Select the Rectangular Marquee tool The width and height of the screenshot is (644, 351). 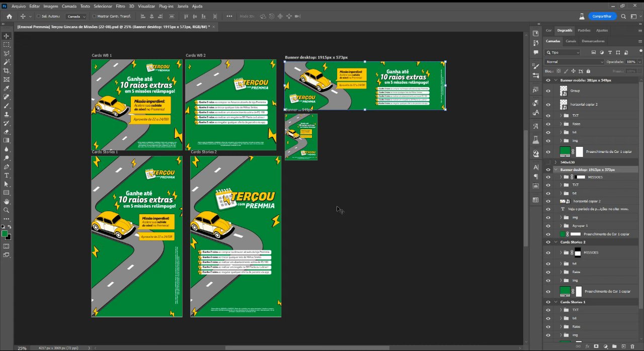tap(7, 44)
